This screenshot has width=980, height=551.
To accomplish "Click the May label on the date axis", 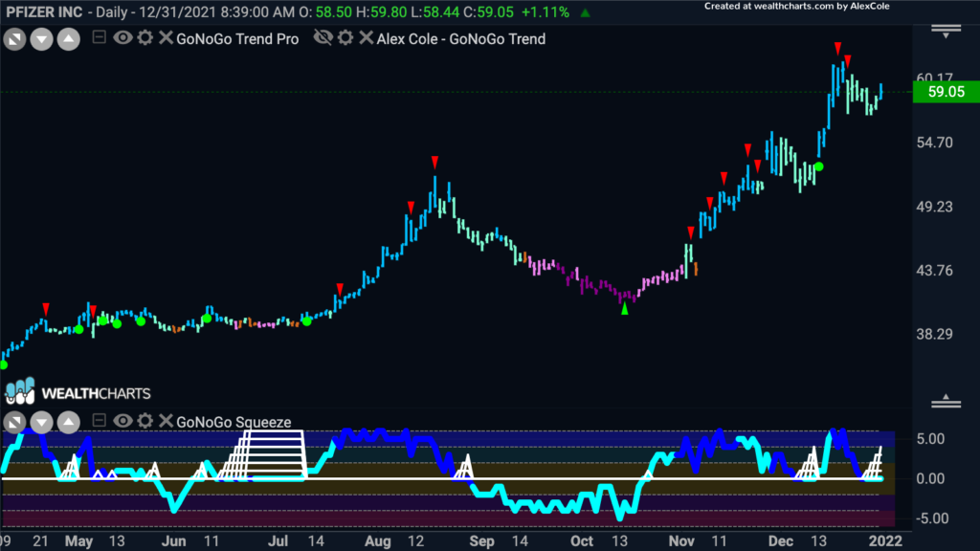I will (x=79, y=541).
